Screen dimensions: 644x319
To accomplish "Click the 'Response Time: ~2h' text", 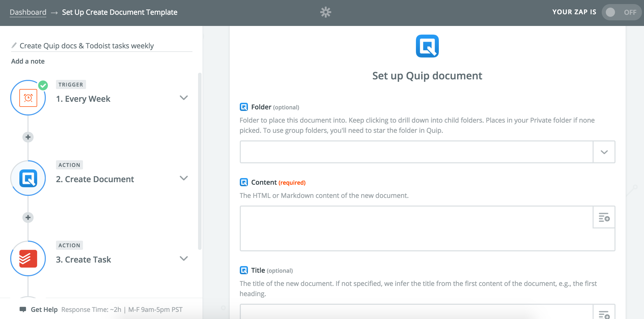I will [x=91, y=310].
